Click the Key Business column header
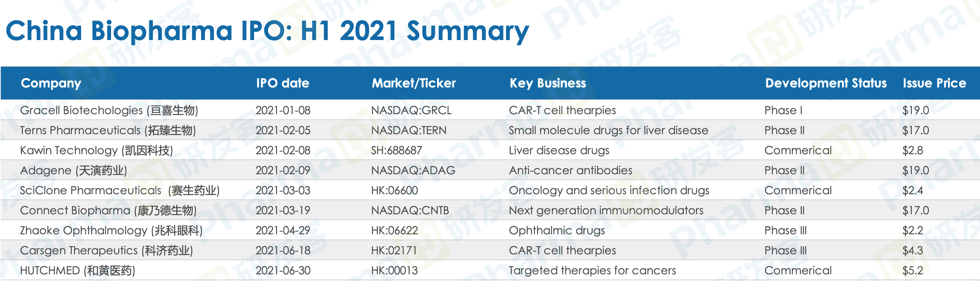 coord(548,83)
